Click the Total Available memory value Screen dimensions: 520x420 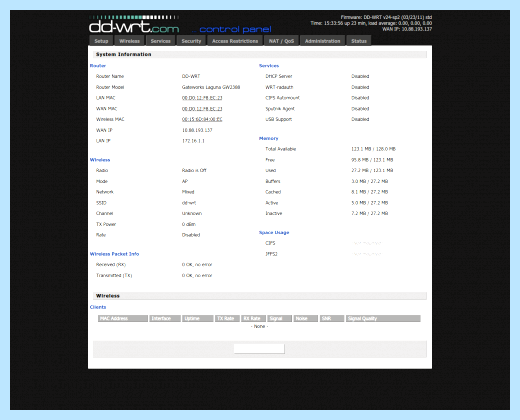[x=373, y=149]
